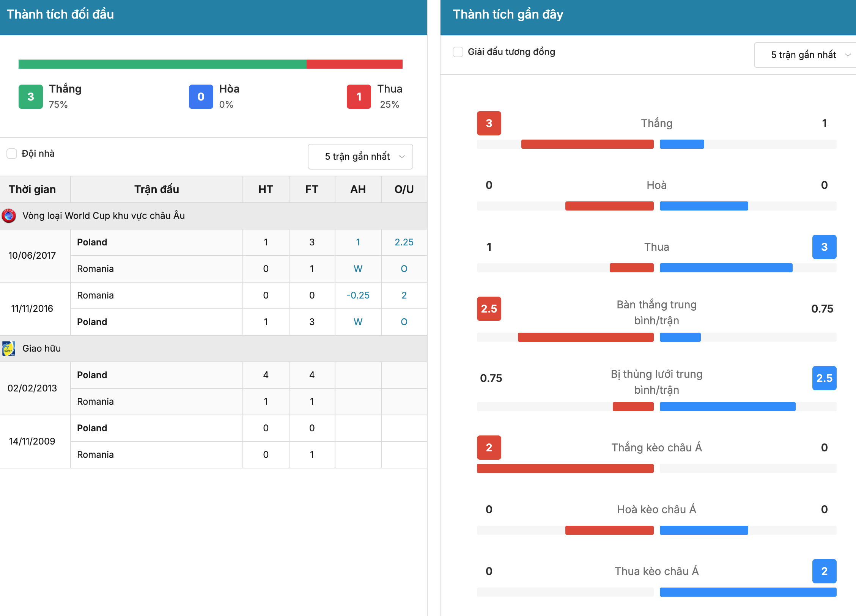Select Poland in the 02/02/2013 match

[92, 375]
